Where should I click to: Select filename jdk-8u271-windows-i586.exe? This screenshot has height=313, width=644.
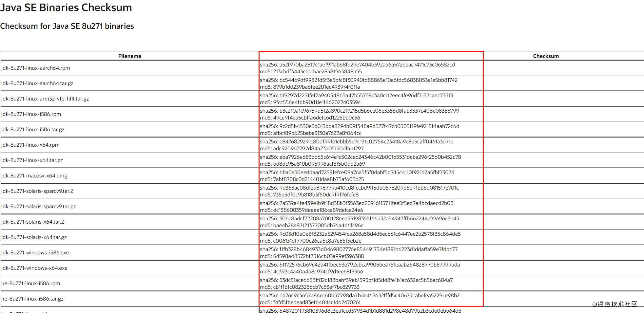click(x=35, y=253)
